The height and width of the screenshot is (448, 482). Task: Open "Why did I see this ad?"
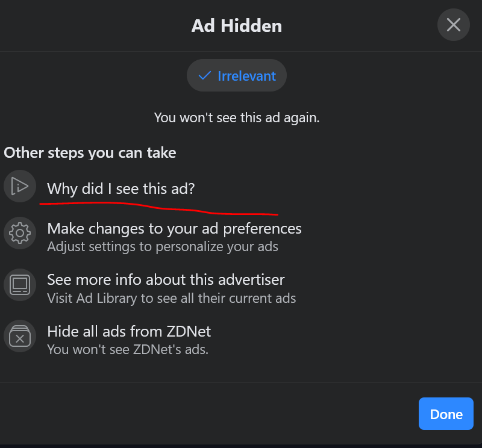click(121, 188)
